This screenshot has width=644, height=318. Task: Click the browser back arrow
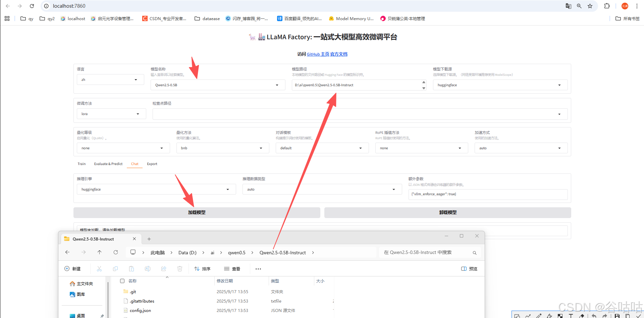point(8,6)
